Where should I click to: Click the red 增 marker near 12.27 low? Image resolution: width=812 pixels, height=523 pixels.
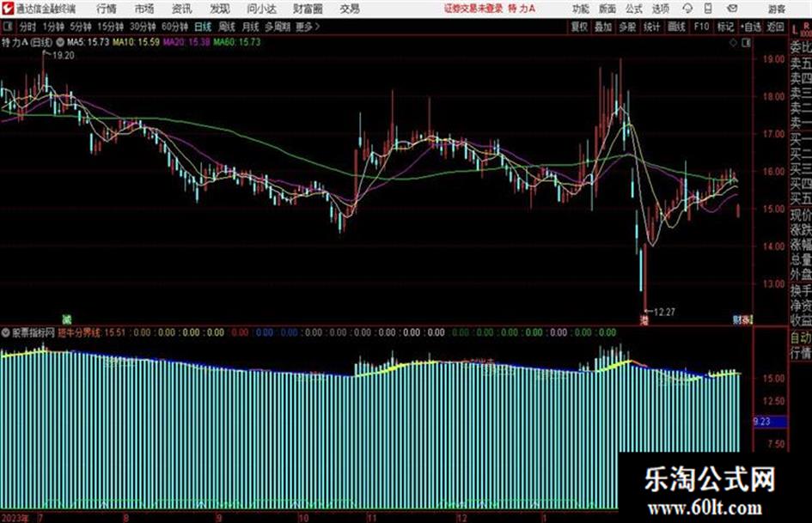[644, 320]
